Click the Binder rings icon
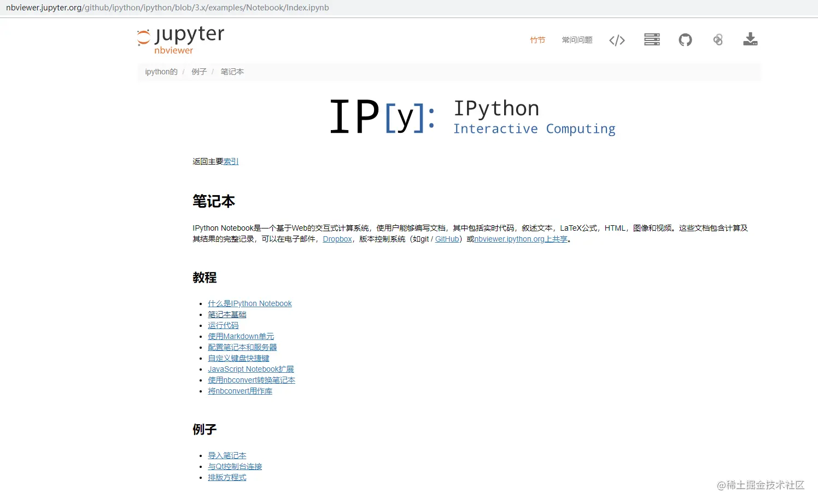Viewport: 818px width, 504px height. [718, 39]
